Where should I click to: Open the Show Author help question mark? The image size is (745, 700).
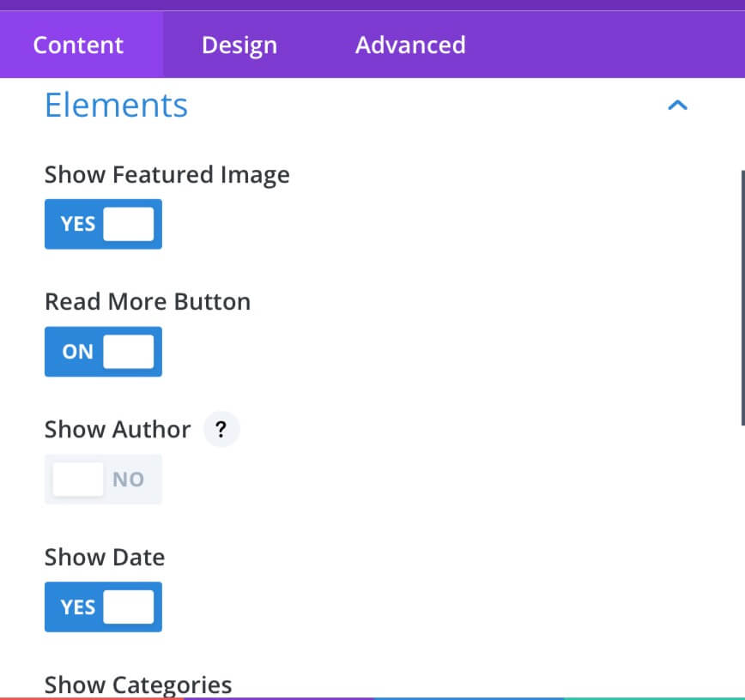[221, 429]
